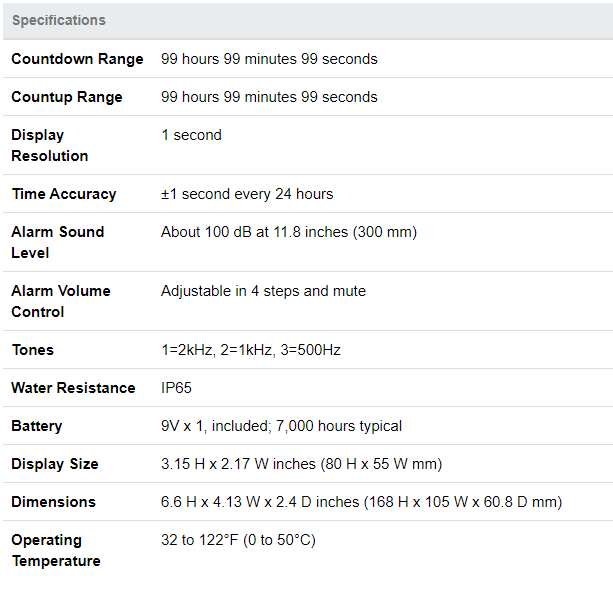Click the Alarm Sound Level label
This screenshot has width=613, height=594.
tap(58, 242)
